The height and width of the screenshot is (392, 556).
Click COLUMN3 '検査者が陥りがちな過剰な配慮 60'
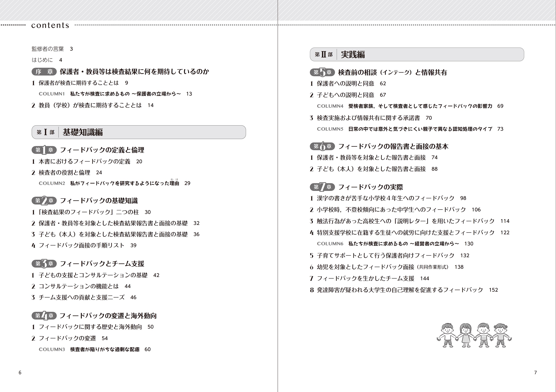click(95, 350)
